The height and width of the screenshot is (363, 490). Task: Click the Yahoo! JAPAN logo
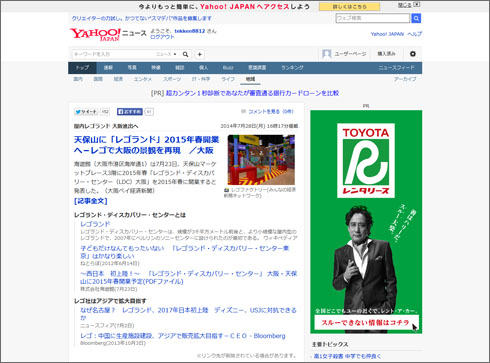pos(95,34)
